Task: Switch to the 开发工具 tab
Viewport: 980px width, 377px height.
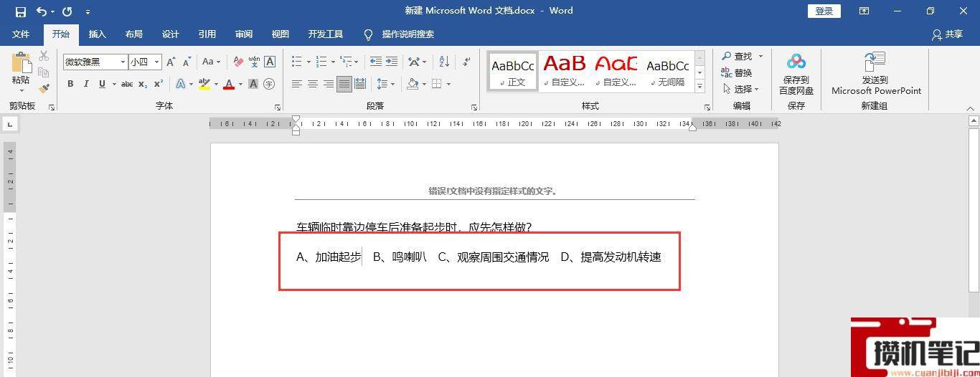Action: (326, 34)
